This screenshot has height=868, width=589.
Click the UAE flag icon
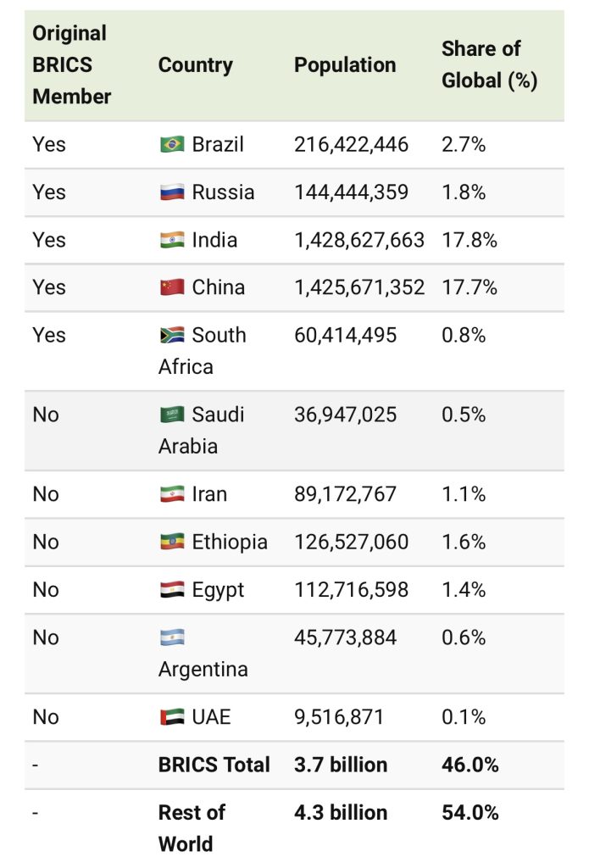171,717
